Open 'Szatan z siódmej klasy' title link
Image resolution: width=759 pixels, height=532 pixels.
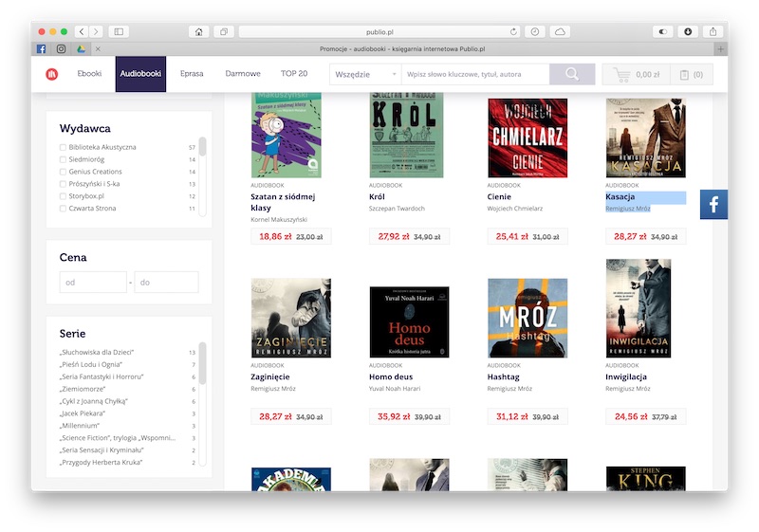pyautogui.click(x=283, y=202)
